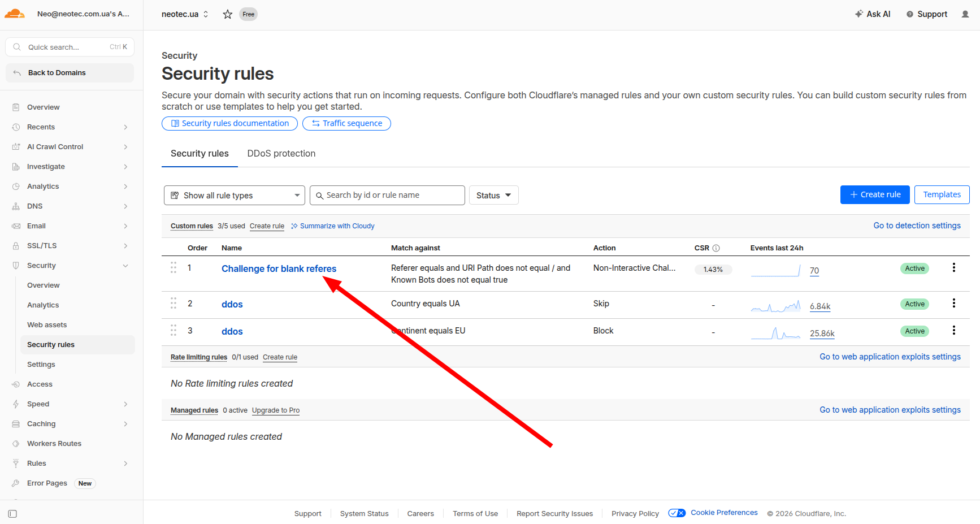Click Summarize with Cloudy
Viewport: 980px width, 524px height.
point(333,226)
